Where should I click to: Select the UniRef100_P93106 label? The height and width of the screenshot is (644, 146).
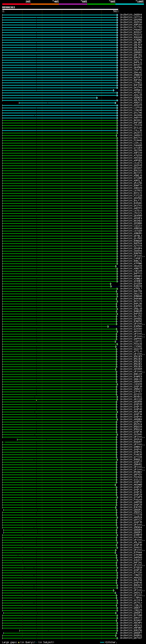[131, 344]
